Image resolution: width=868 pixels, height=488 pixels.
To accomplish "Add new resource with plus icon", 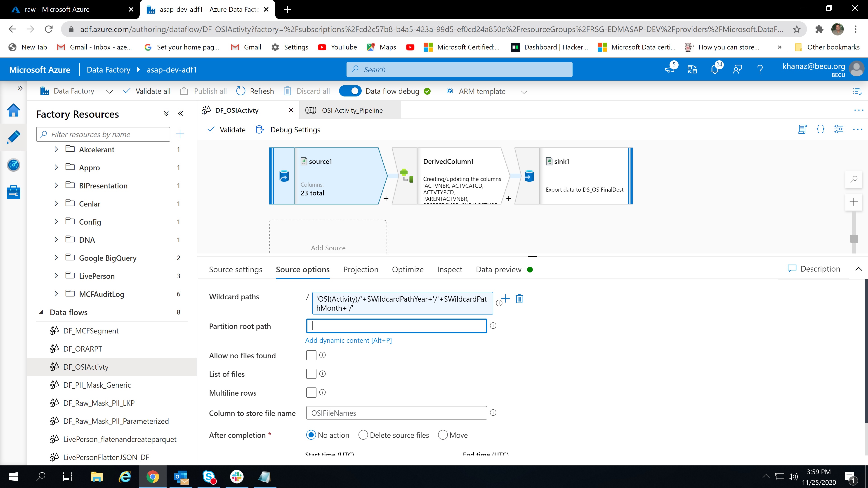I will pyautogui.click(x=180, y=134).
